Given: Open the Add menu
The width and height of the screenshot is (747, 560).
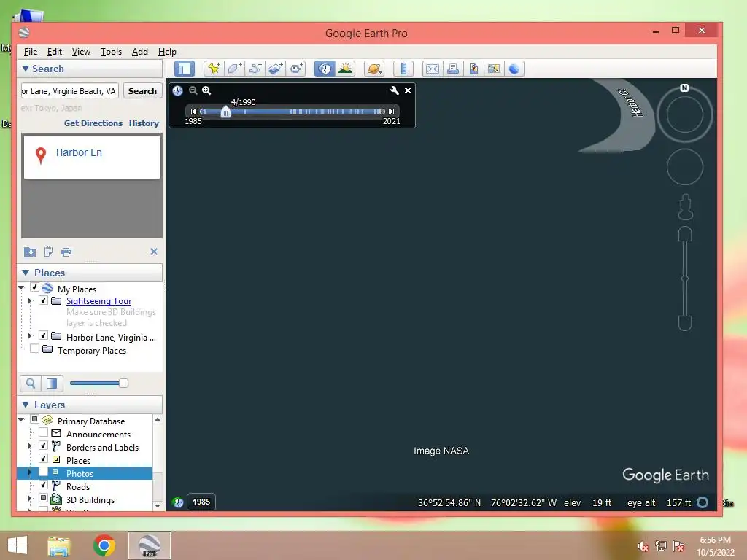Looking at the screenshot, I should [x=139, y=52].
